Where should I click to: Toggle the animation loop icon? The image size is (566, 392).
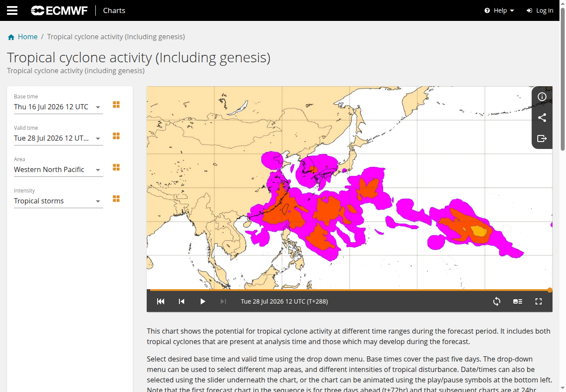497,301
